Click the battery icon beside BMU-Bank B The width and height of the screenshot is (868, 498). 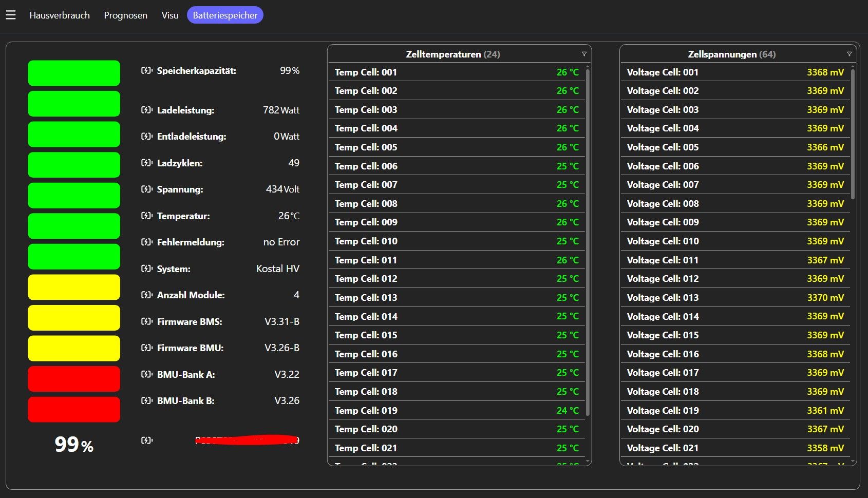[146, 400]
